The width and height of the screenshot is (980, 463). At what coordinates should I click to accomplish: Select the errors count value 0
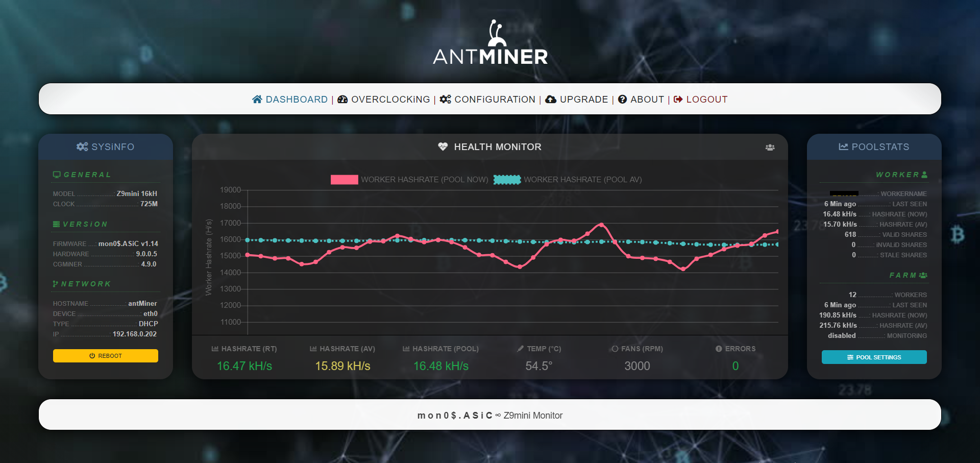coord(736,366)
